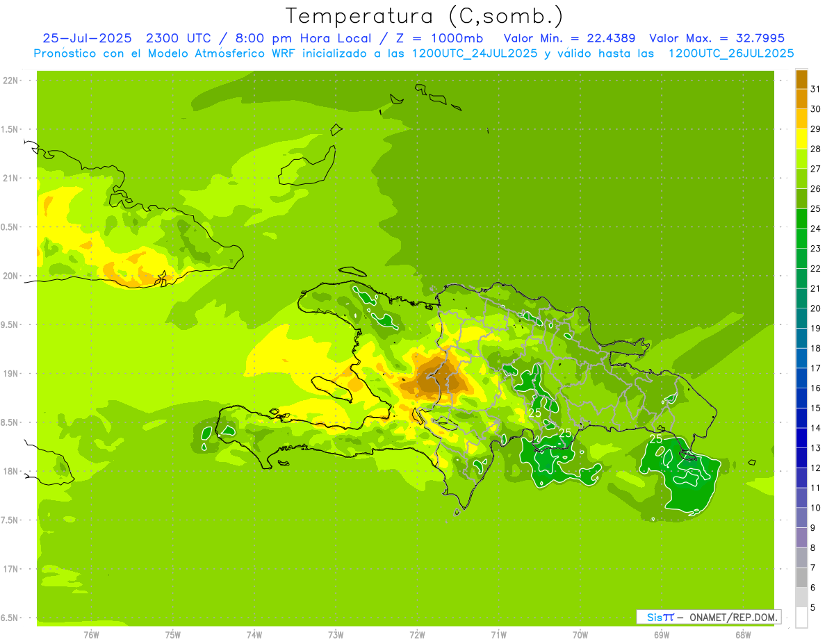834x644 pixels.
Task: Click 'Valor Max. = 32.7995' text
Action: pos(717,38)
